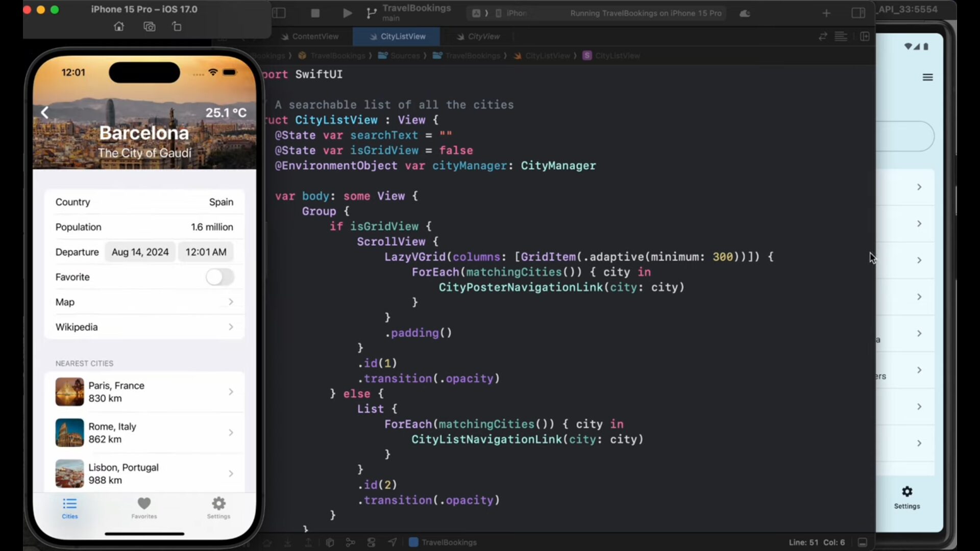
Task: Tap the Simulator Home button icon
Action: (x=119, y=27)
